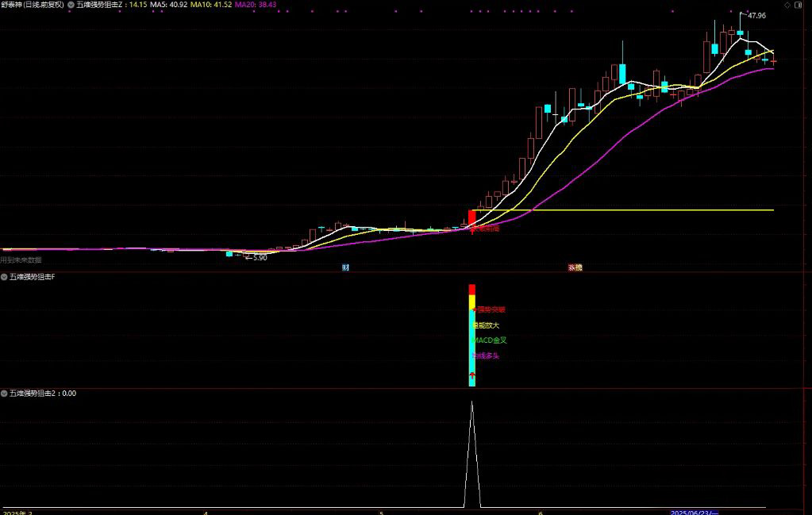Open the 五维强势狙击2 indicator dropdown arrow
Image resolution: width=812 pixels, height=515 pixels.
(4, 393)
